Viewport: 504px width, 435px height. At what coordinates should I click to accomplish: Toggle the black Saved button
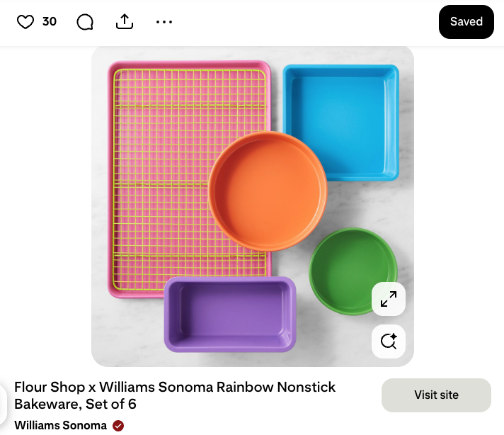(466, 21)
